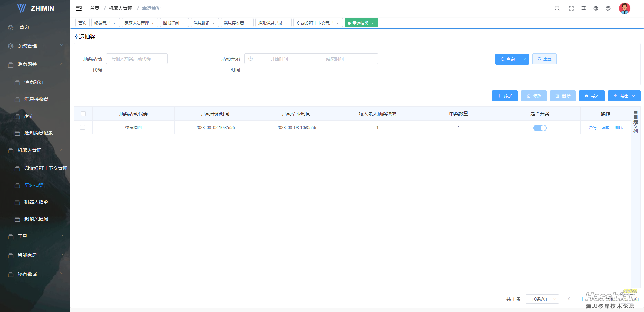Open the theme settings gear icon

(x=608, y=8)
